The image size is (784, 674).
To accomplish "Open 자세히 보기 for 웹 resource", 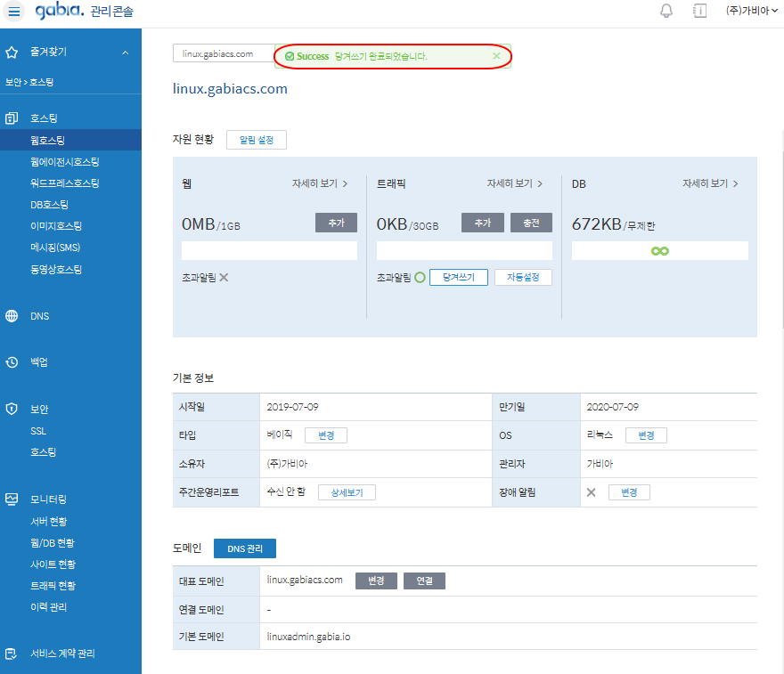I will pyautogui.click(x=320, y=183).
